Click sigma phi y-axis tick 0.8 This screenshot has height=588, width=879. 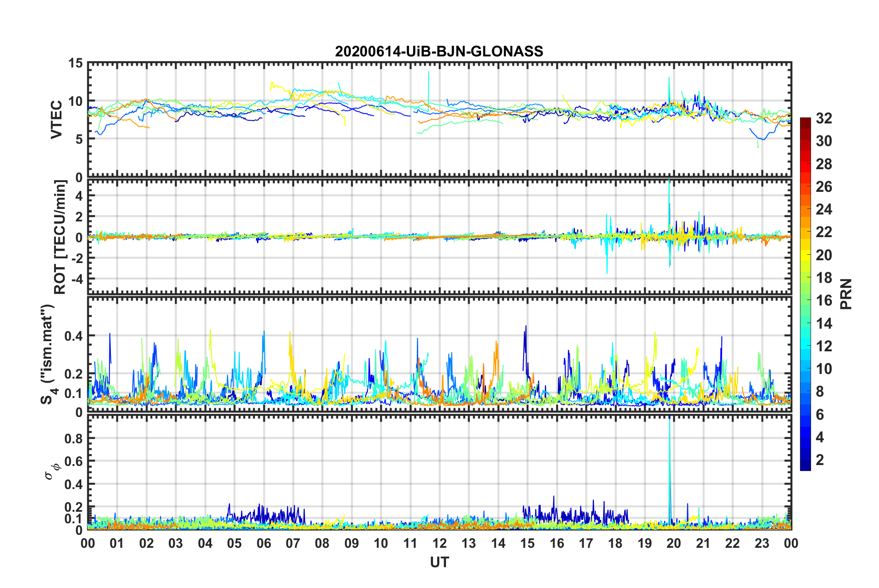click(74, 438)
